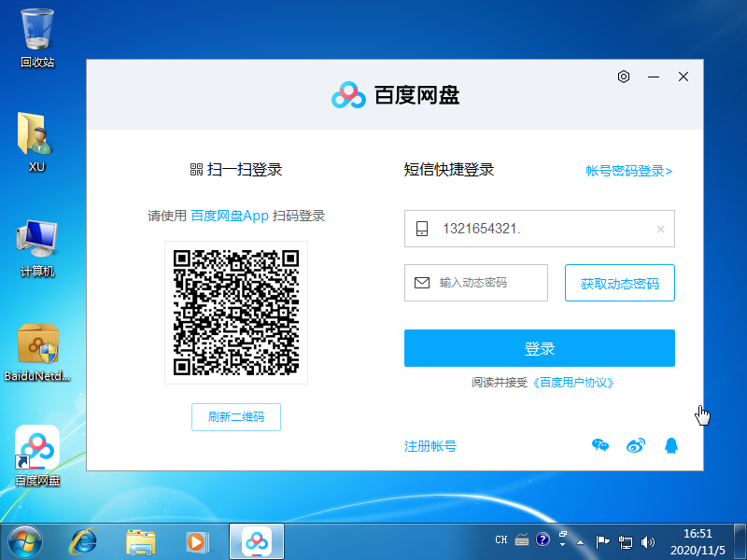Image resolution: width=747 pixels, height=560 pixels.
Task: Click the QQ penguin login icon
Action: coord(669,446)
